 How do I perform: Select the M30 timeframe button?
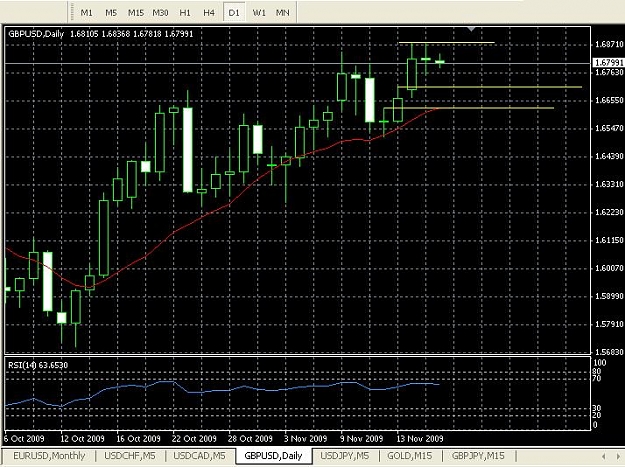tap(160, 13)
